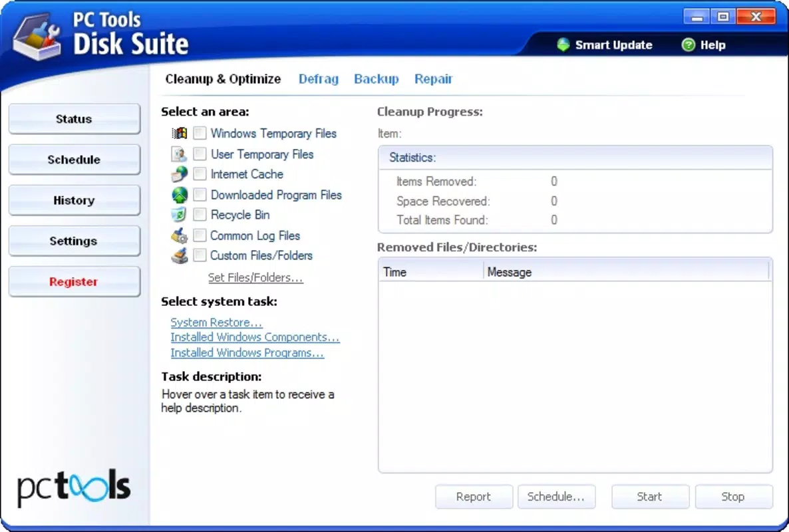The image size is (789, 532).
Task: Click the Common Log Files icon
Action: click(x=179, y=235)
